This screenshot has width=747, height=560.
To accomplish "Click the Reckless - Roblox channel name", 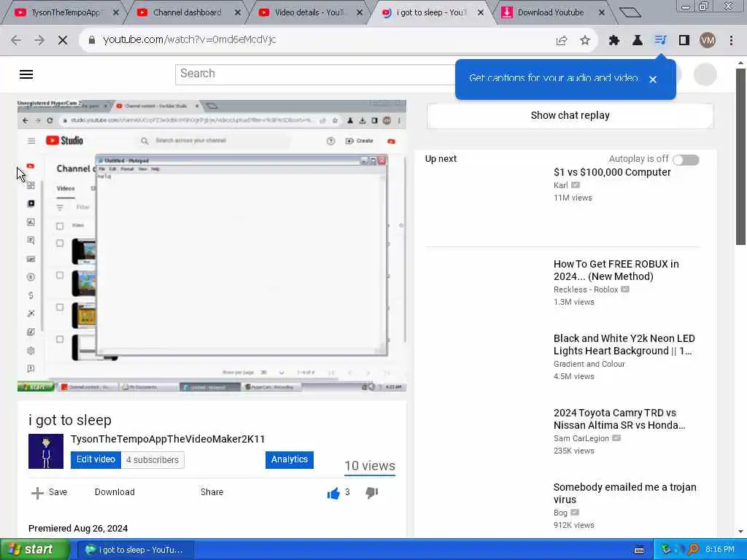I will 586,289.
